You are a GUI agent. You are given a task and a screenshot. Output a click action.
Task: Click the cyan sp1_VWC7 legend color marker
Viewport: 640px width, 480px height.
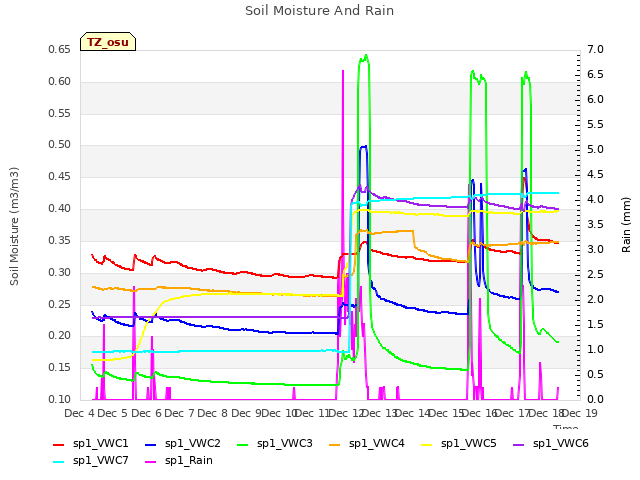point(59,462)
